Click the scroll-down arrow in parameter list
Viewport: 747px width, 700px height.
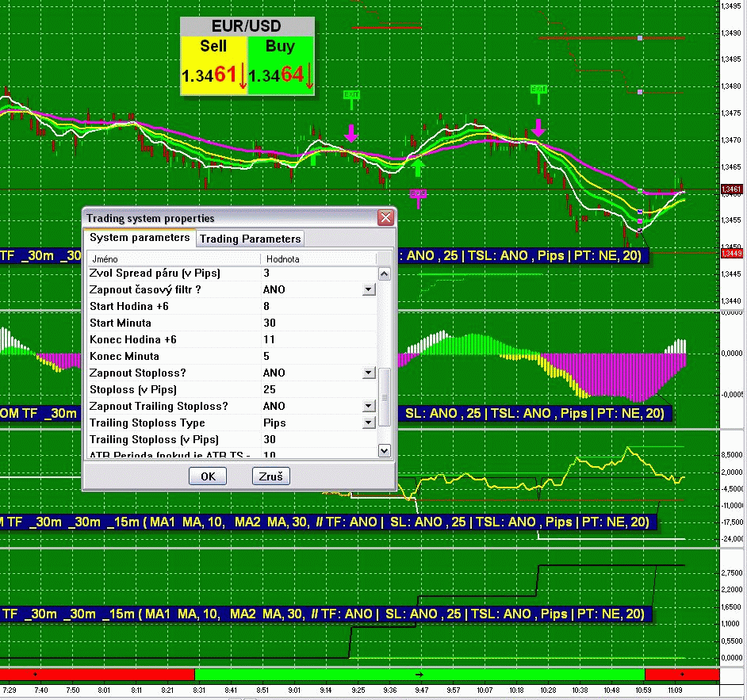coord(385,450)
